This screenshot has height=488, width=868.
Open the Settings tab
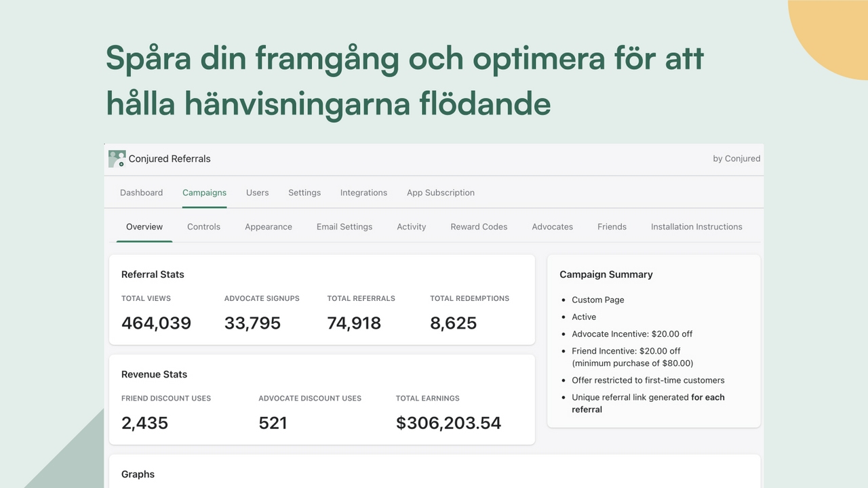[304, 192]
